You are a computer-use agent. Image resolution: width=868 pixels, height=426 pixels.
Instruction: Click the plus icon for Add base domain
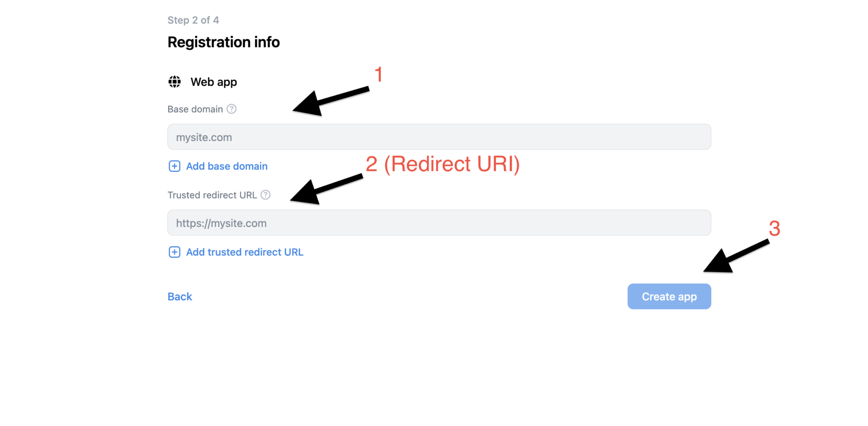[x=175, y=166]
